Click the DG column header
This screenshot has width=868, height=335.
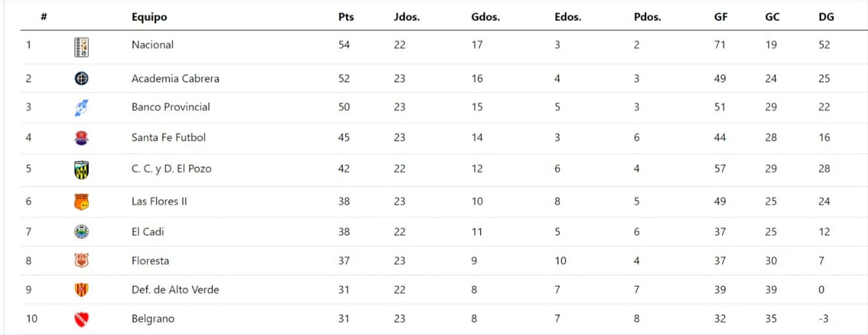tap(826, 17)
